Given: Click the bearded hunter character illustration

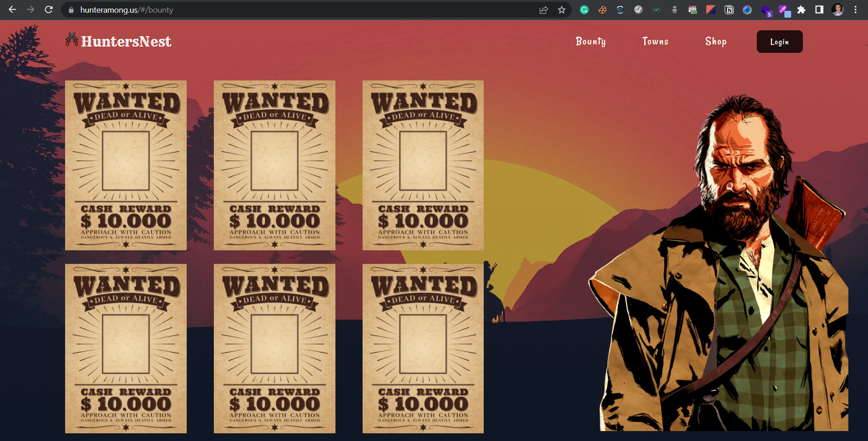Looking at the screenshot, I should tap(719, 263).
